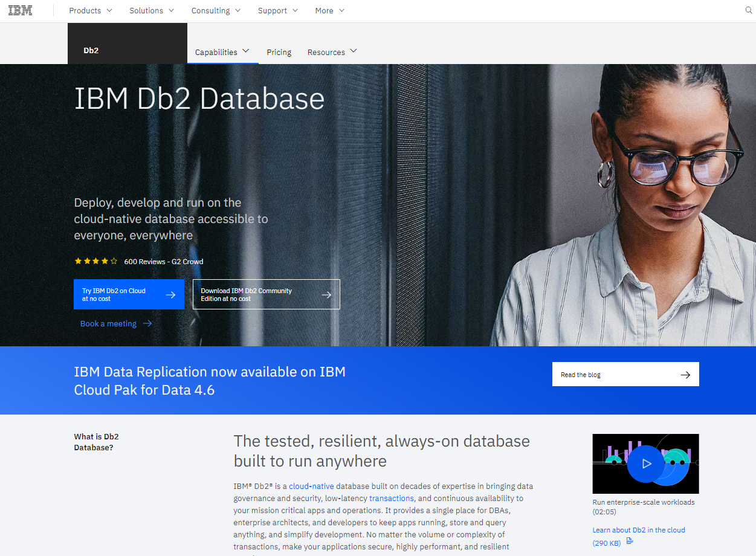This screenshot has width=756, height=556.
Task: Click the star rating icons
Action: click(95, 262)
